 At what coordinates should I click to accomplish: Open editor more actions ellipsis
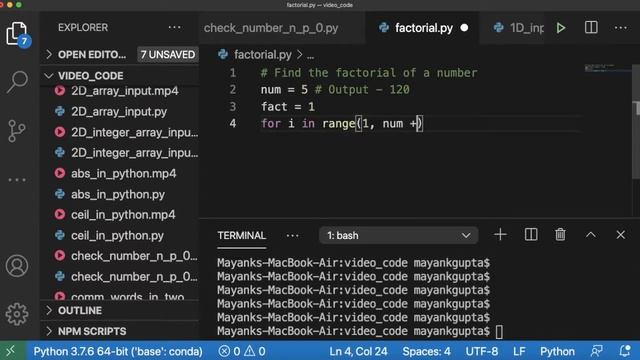pos(620,28)
